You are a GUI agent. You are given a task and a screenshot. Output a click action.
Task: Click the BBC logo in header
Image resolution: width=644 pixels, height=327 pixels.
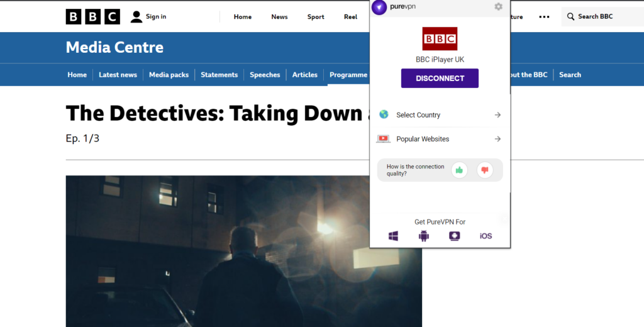click(92, 17)
